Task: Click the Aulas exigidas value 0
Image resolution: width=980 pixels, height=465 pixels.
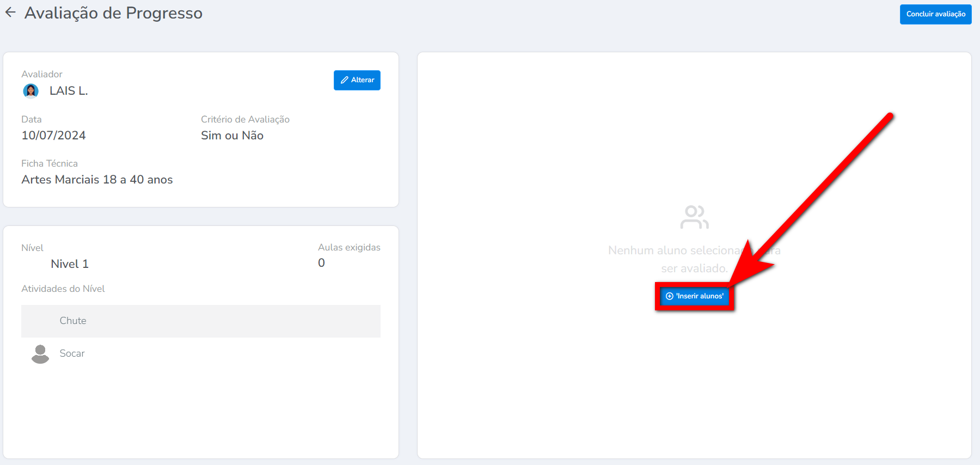Action: [x=321, y=263]
